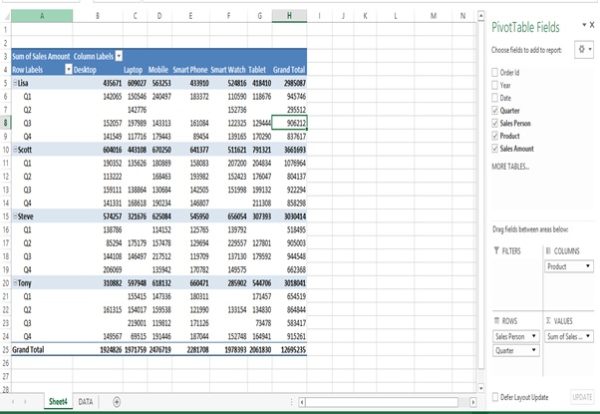This screenshot has height=414, width=600.
Task: Toggle the Defer Layout Update checkbox
Action: point(495,397)
